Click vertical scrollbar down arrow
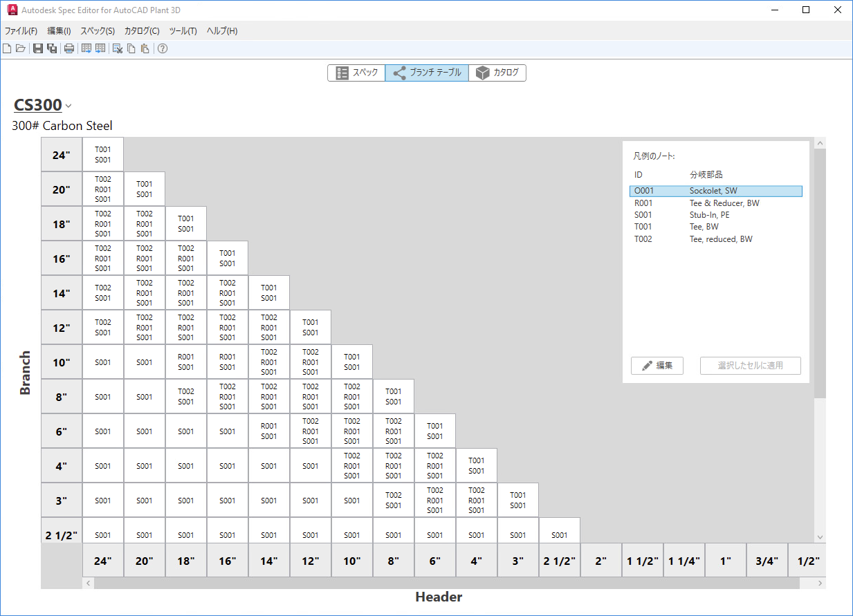853x616 pixels. [x=820, y=537]
